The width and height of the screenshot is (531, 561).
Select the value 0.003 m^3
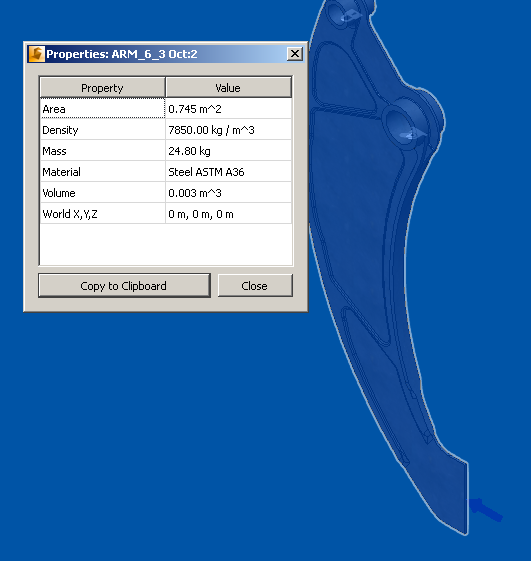pyautogui.click(x=228, y=193)
